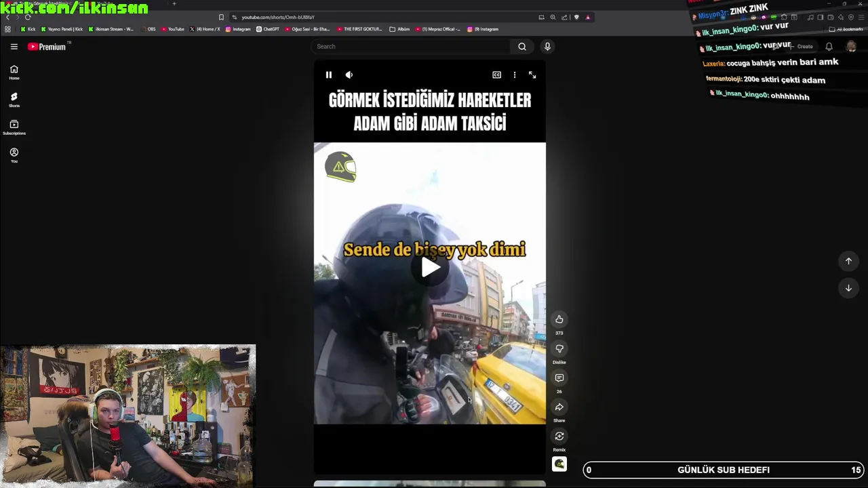Expand the All bookmarks folder
The height and width of the screenshot is (488, 868).
(x=846, y=29)
